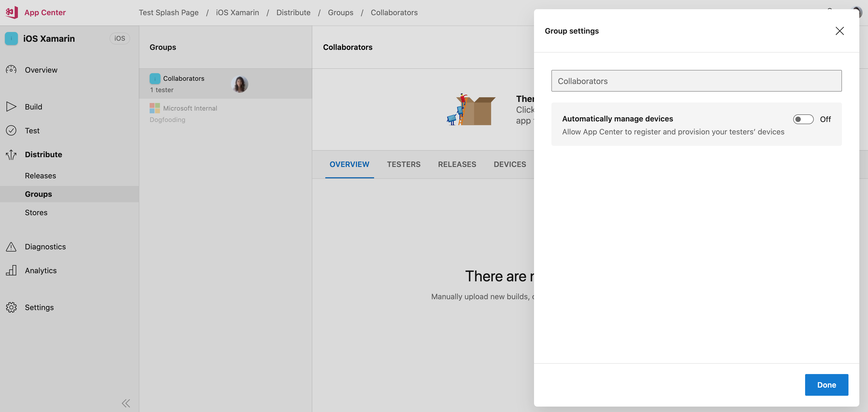Viewport: 868px width, 412px height.
Task: Switch to the Testers tab
Action: click(404, 164)
